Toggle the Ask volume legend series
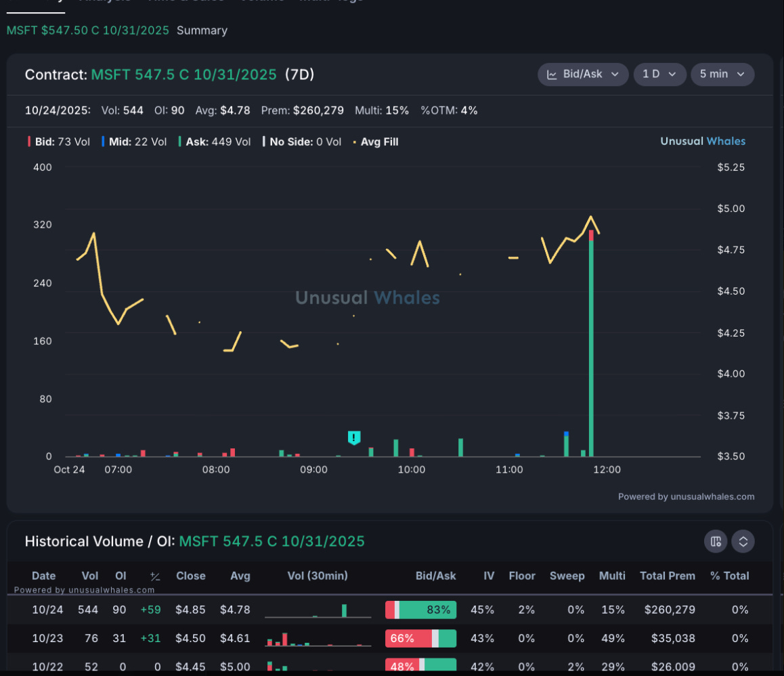The width and height of the screenshot is (784, 676). pos(215,142)
